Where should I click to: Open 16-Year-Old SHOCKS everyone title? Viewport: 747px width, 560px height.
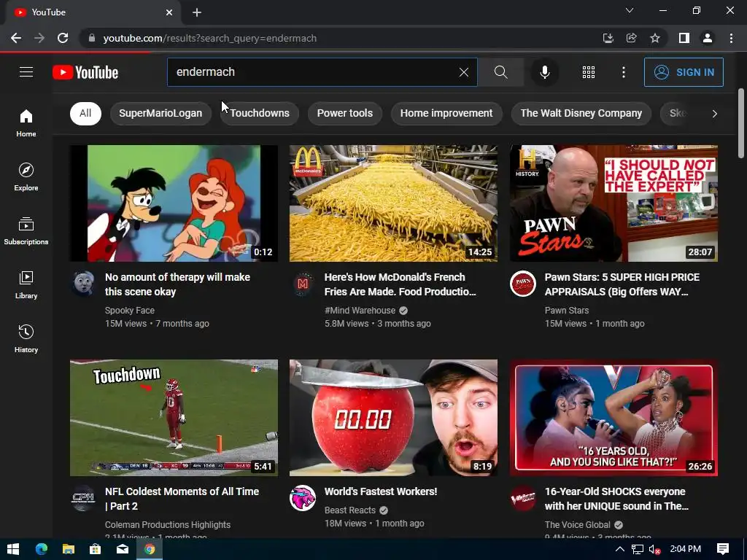(x=616, y=499)
